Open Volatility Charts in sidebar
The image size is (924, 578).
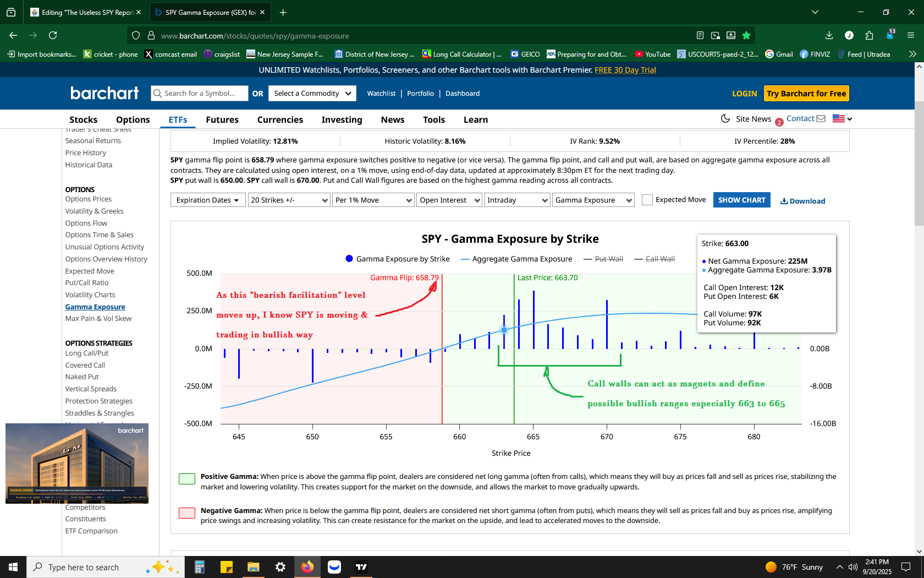point(90,295)
